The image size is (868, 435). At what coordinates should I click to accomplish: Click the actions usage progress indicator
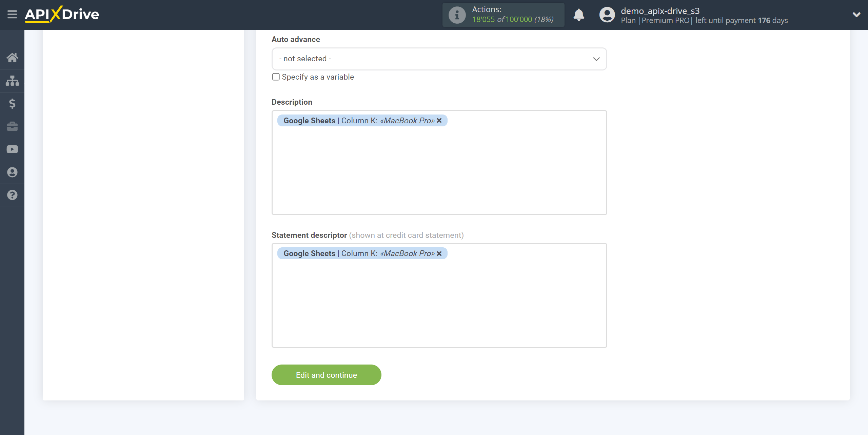tap(502, 15)
